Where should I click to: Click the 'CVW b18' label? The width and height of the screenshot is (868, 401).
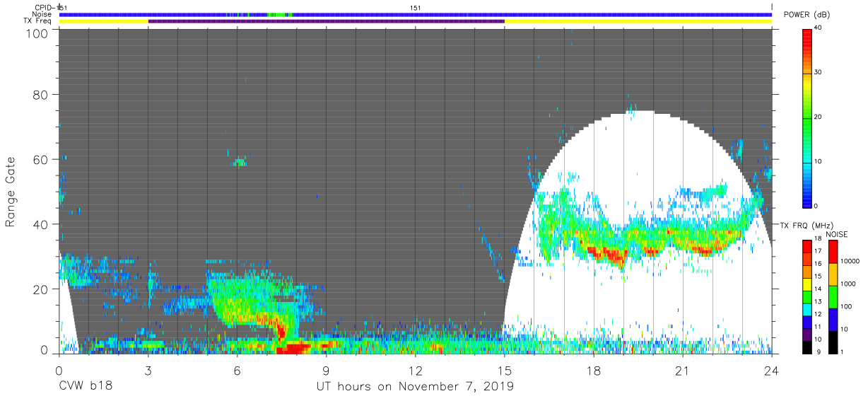[x=85, y=386]
